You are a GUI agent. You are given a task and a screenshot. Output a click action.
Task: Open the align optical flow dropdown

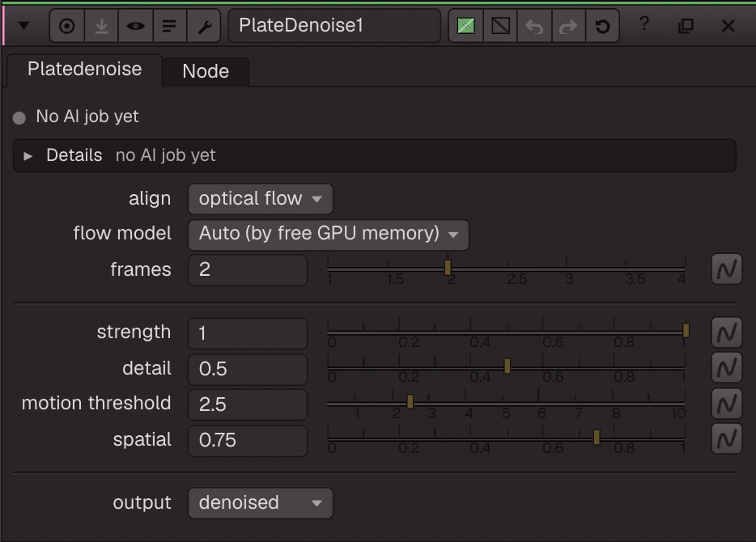tap(261, 199)
